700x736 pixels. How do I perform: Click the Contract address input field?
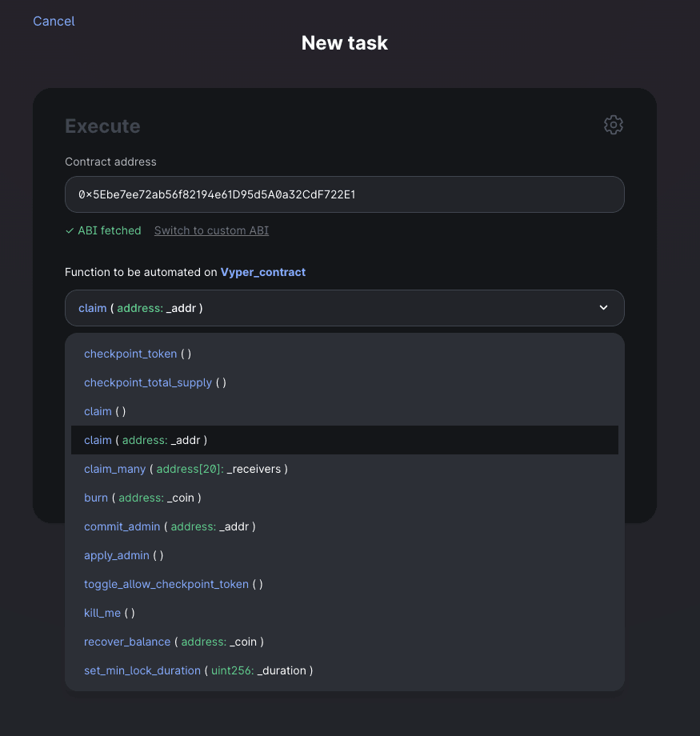click(345, 194)
